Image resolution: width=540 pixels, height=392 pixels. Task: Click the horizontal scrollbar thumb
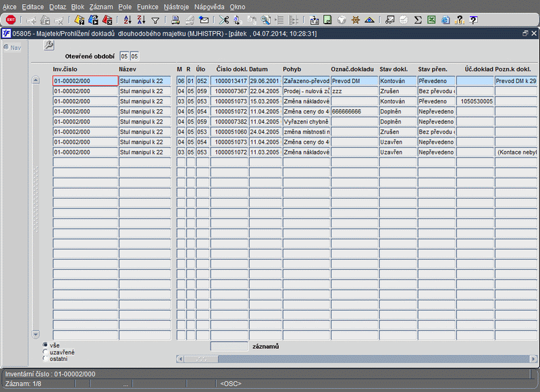(201, 359)
